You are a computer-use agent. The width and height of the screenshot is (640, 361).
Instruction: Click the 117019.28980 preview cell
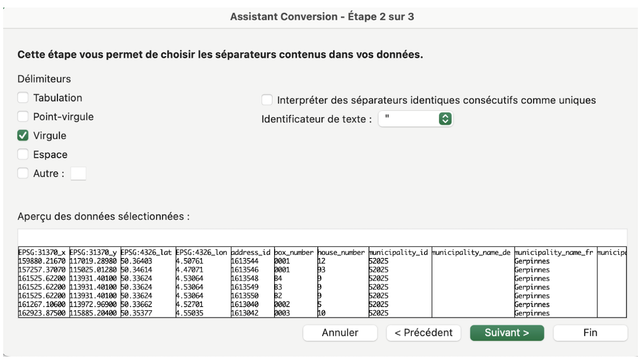93,261
